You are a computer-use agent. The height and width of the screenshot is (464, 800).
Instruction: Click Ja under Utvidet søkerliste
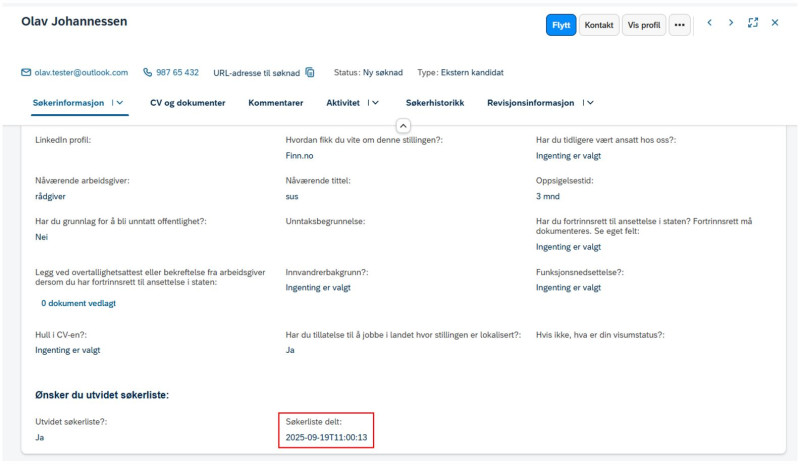[40, 437]
